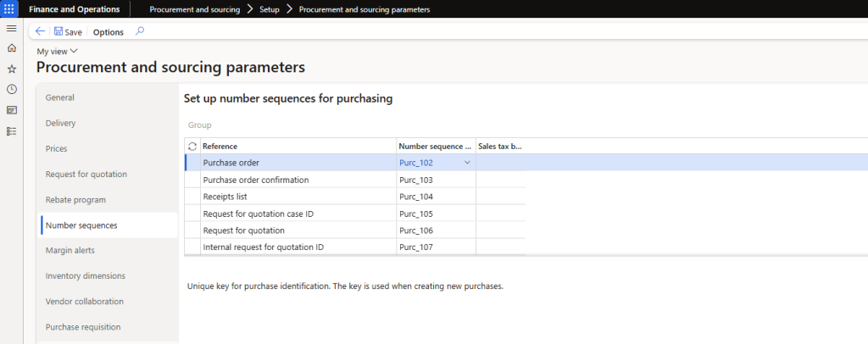Click the back arrow button
The image size is (868, 344).
40,31
